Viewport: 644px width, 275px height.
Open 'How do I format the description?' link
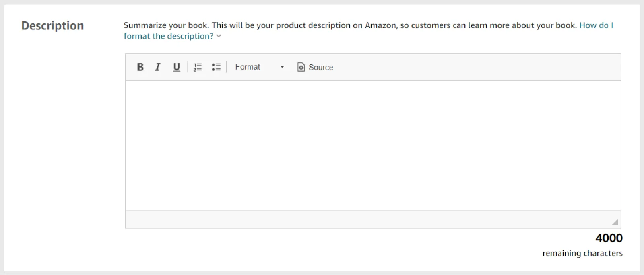168,36
